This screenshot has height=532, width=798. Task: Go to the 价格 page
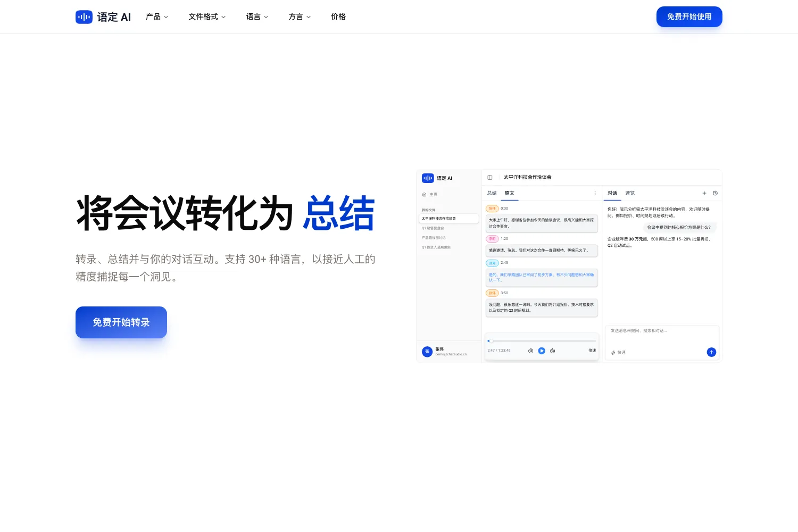[338, 17]
